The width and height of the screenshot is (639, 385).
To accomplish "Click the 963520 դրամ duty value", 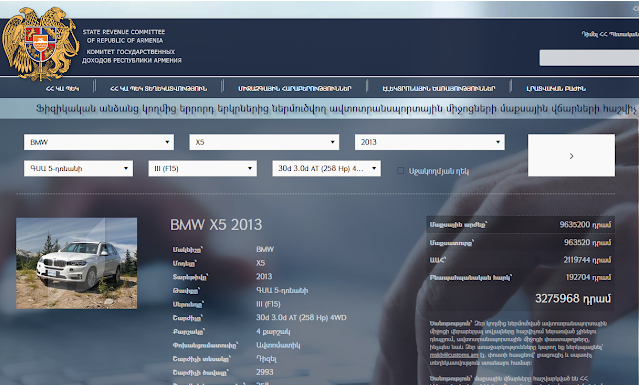I will click(x=588, y=242).
